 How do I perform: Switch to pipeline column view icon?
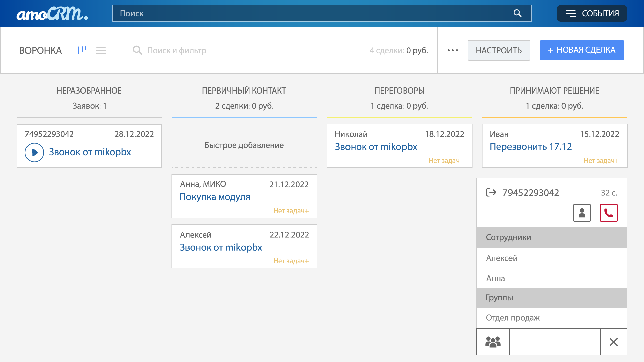coord(82,50)
